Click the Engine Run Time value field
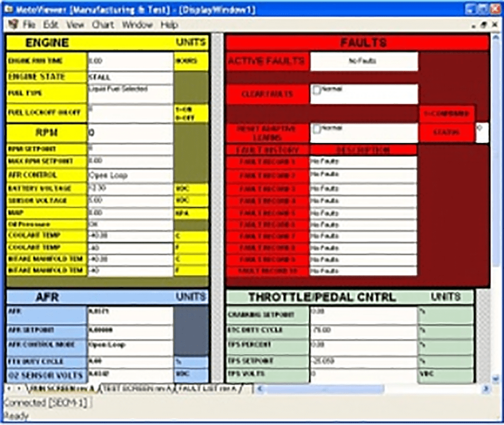This screenshot has width=504, height=425. click(x=130, y=61)
